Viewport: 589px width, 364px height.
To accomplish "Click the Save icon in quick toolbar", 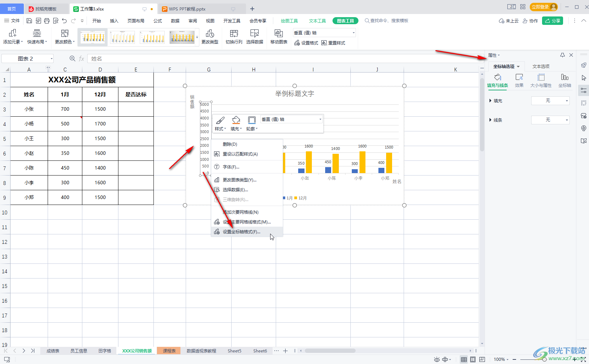I will (x=29, y=21).
